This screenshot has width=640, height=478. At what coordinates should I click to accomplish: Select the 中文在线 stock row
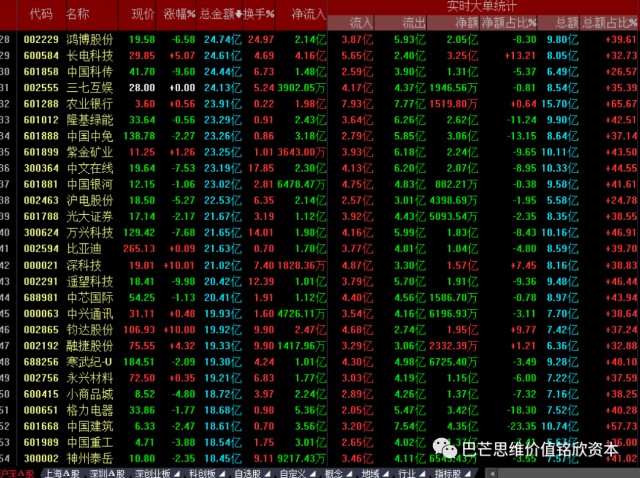pos(320,169)
